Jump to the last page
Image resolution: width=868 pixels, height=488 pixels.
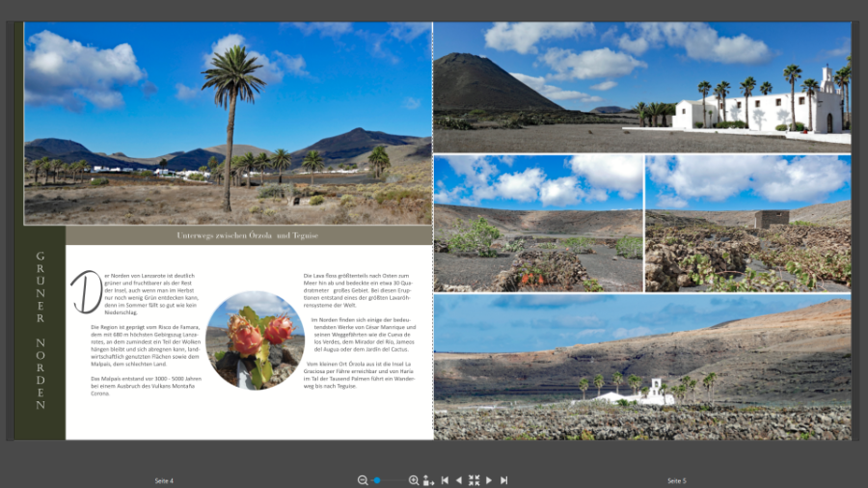pos(503,480)
